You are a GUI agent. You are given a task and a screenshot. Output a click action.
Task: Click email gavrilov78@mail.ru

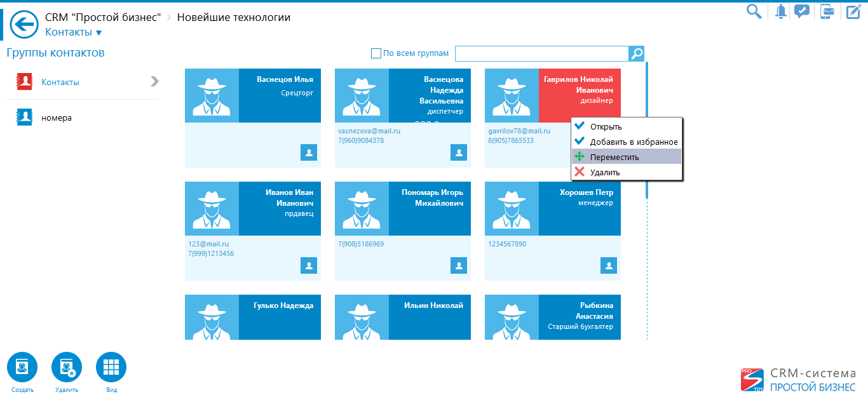[x=519, y=131]
